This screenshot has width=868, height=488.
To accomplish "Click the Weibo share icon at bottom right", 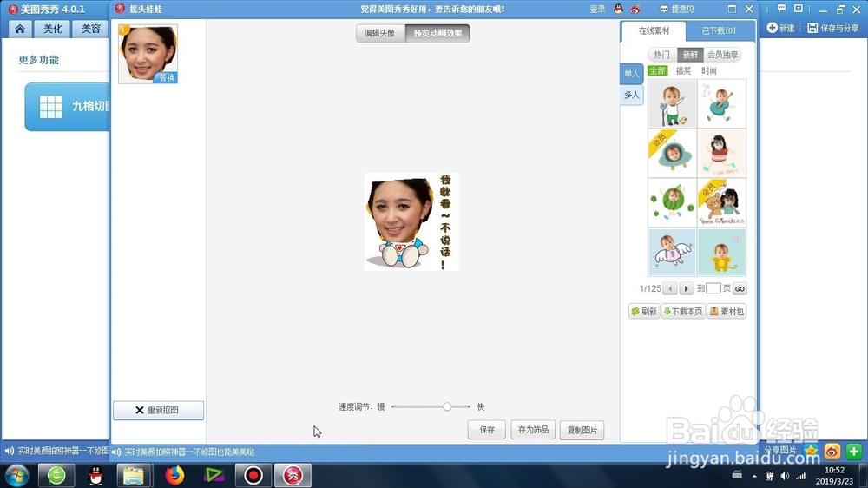I will pyautogui.click(x=832, y=452).
